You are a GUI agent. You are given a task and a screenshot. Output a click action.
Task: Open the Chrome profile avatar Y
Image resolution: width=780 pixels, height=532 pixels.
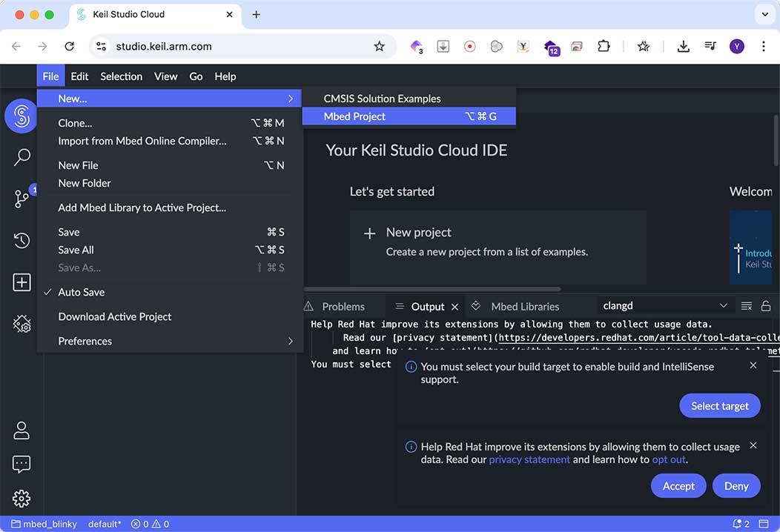(737, 46)
